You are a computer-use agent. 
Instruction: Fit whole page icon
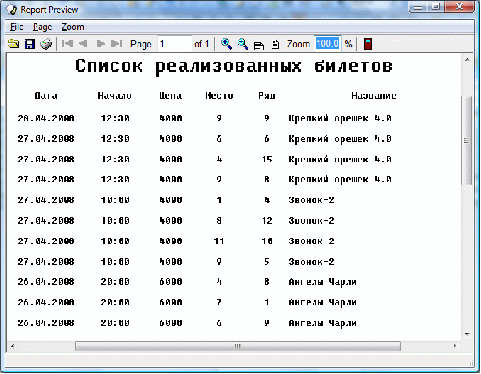pyautogui.click(x=275, y=44)
